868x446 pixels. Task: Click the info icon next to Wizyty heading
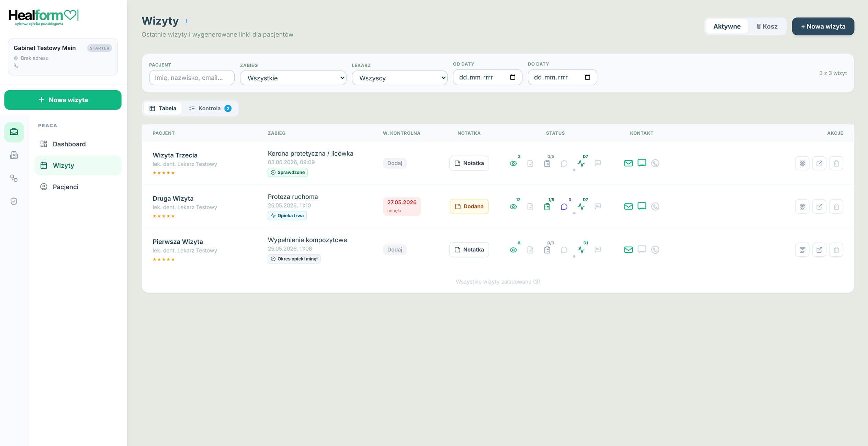pyautogui.click(x=187, y=21)
